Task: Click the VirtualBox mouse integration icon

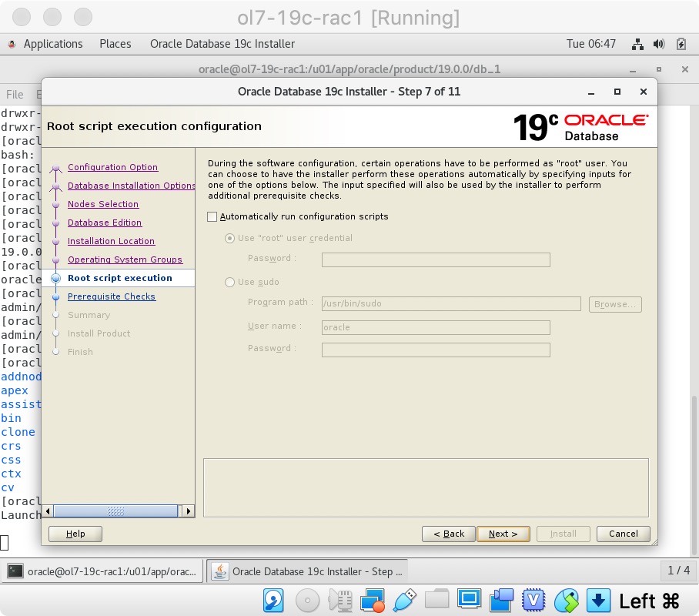Action: pyautogui.click(x=566, y=601)
